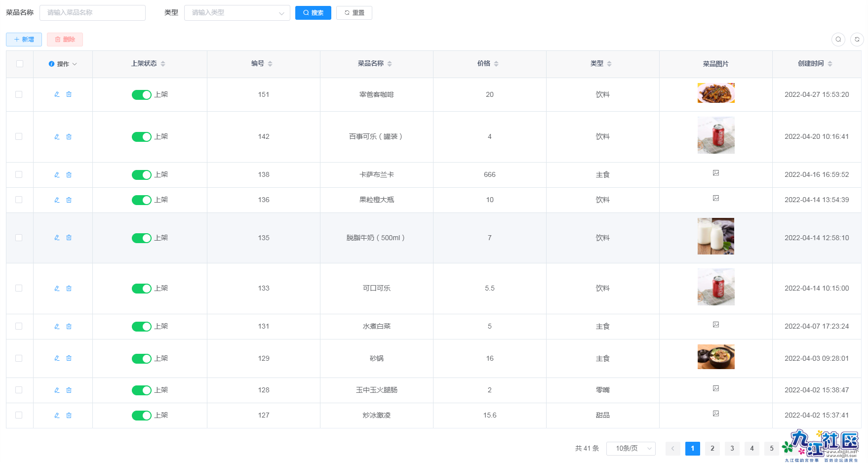Open the 10条/页 page size dropdown
The height and width of the screenshot is (463, 868).
tap(631, 448)
